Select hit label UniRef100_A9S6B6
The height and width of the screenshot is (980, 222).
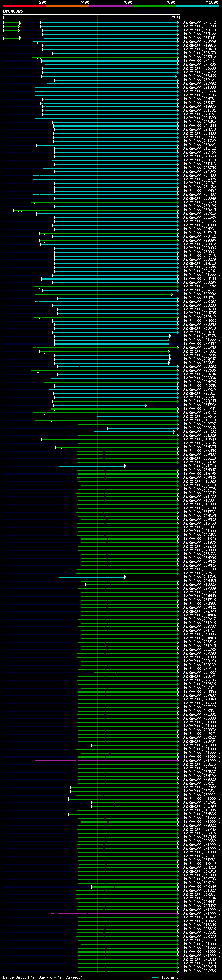199,371
